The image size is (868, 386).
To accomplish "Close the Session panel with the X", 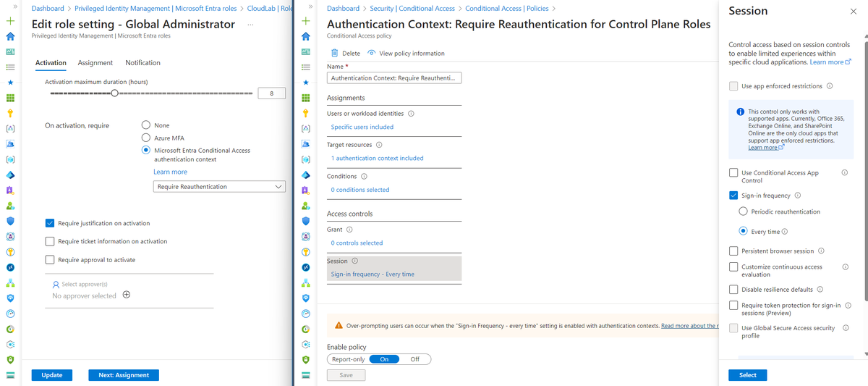I will (x=853, y=12).
